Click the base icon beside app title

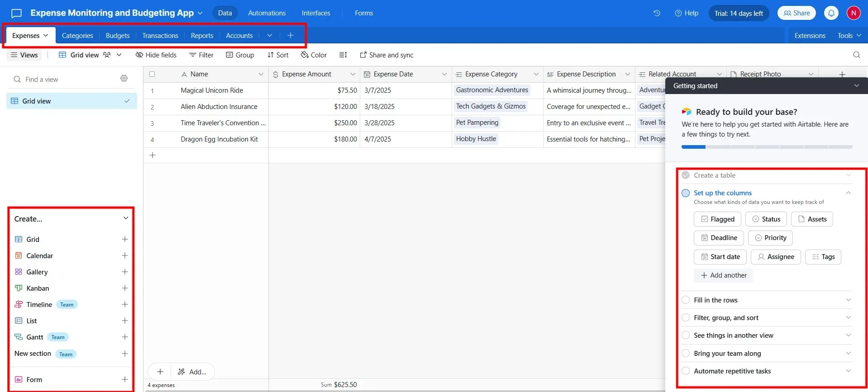tap(16, 13)
